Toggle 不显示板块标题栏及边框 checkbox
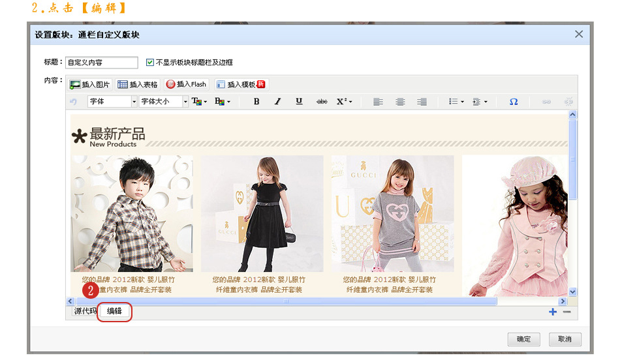The width and height of the screenshot is (620, 364). coord(150,62)
